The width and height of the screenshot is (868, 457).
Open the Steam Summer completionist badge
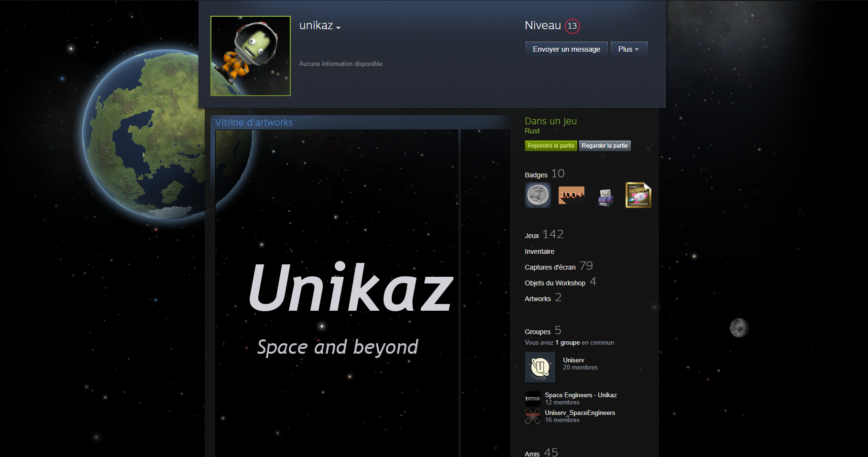click(x=638, y=195)
